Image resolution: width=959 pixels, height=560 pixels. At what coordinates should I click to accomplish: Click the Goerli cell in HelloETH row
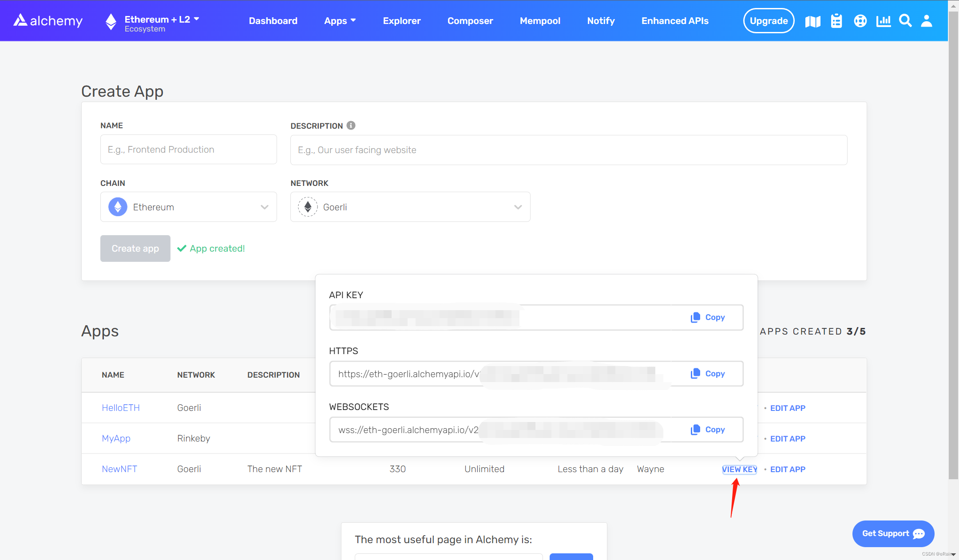pos(189,408)
